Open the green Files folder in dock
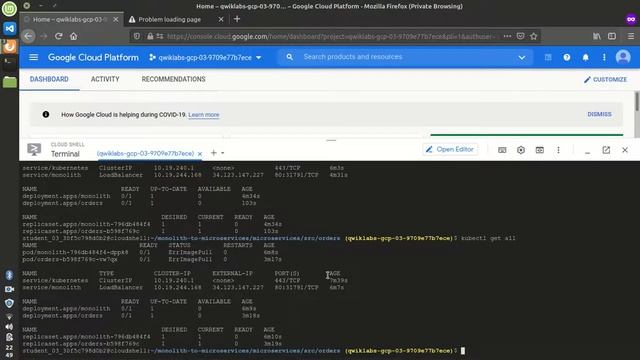The image size is (640, 360). [x=9, y=82]
